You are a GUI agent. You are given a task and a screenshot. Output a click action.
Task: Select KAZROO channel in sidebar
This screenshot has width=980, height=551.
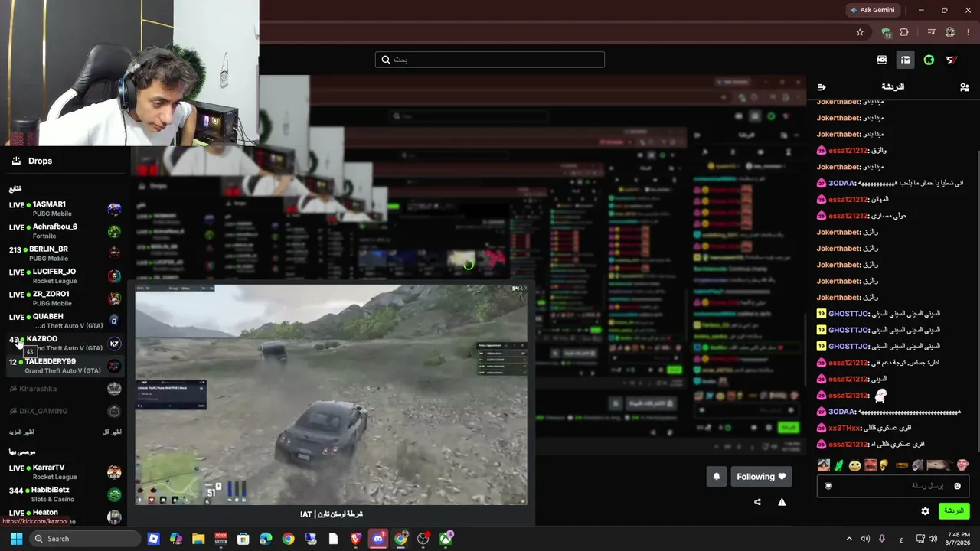coord(65,343)
